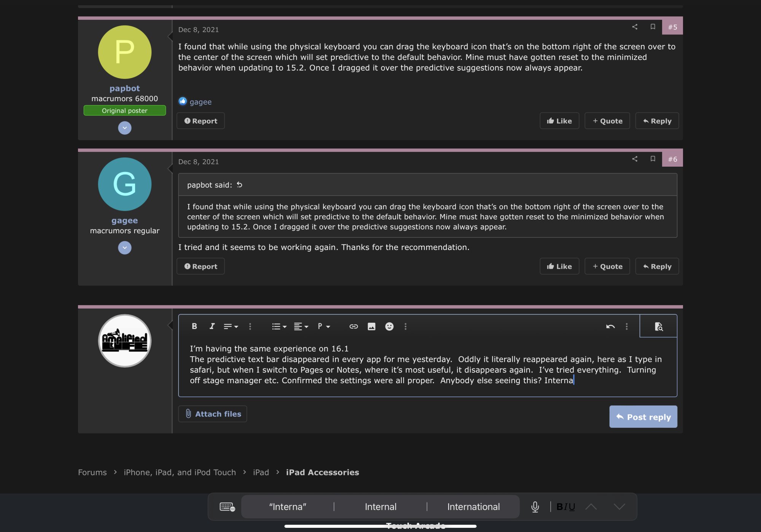761x532 pixels.
Task: Click the insert image icon
Action: pyautogui.click(x=371, y=326)
